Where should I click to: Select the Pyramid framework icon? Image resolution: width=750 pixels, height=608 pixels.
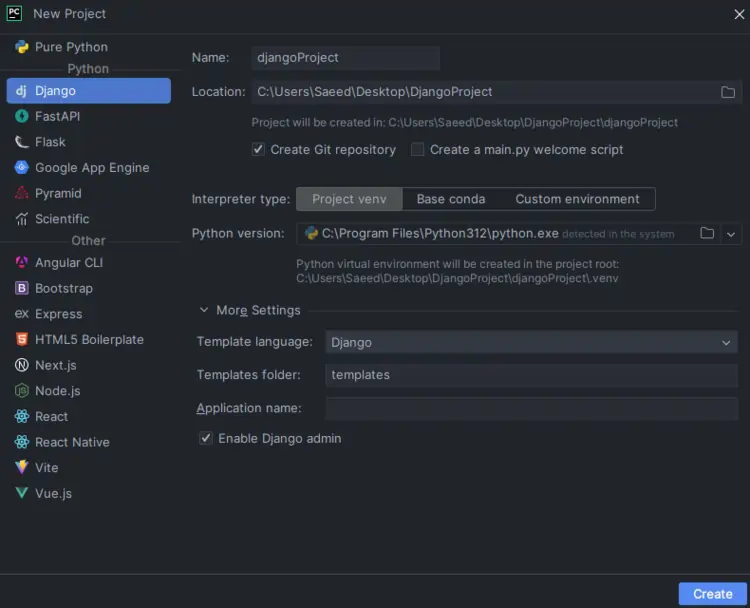click(x=22, y=193)
